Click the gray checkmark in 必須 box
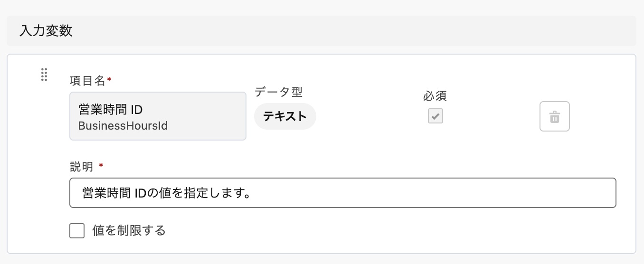The image size is (644, 264). coord(435,116)
